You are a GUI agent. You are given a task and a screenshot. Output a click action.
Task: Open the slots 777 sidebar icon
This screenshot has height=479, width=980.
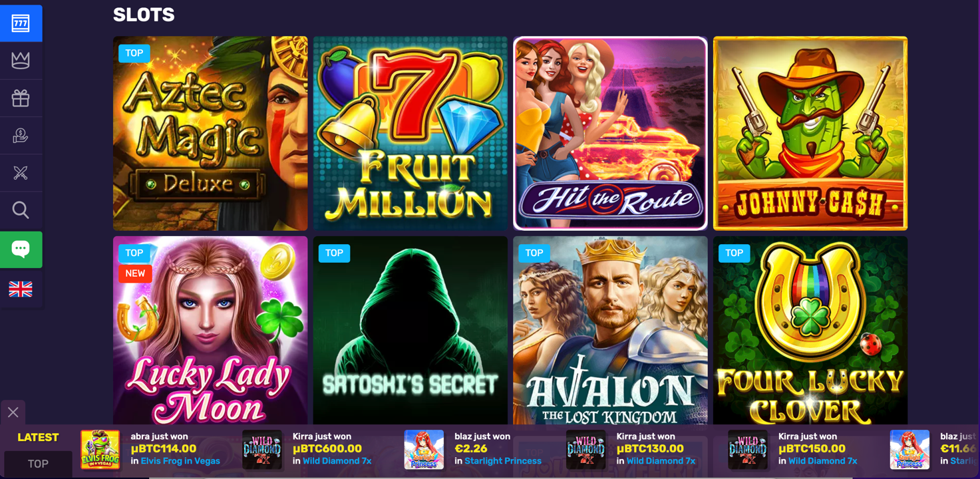tap(21, 23)
